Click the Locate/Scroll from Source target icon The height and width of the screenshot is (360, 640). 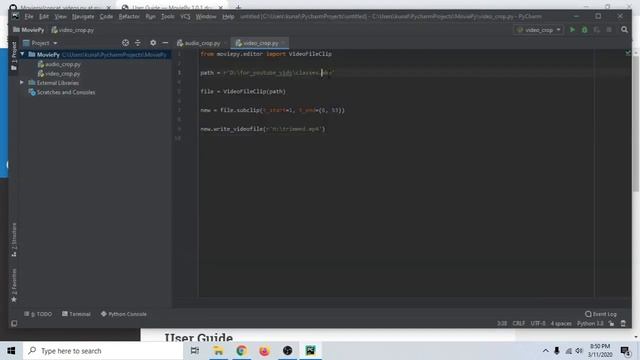[125, 43]
